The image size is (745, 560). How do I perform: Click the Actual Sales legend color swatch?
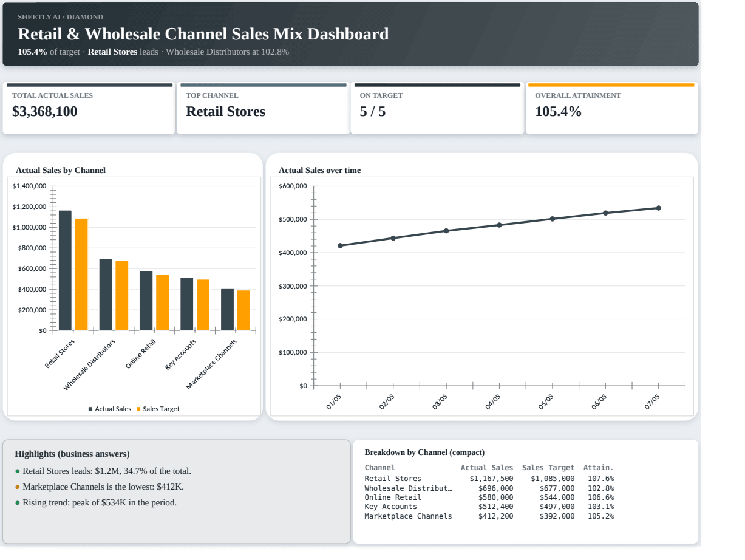coord(91,409)
